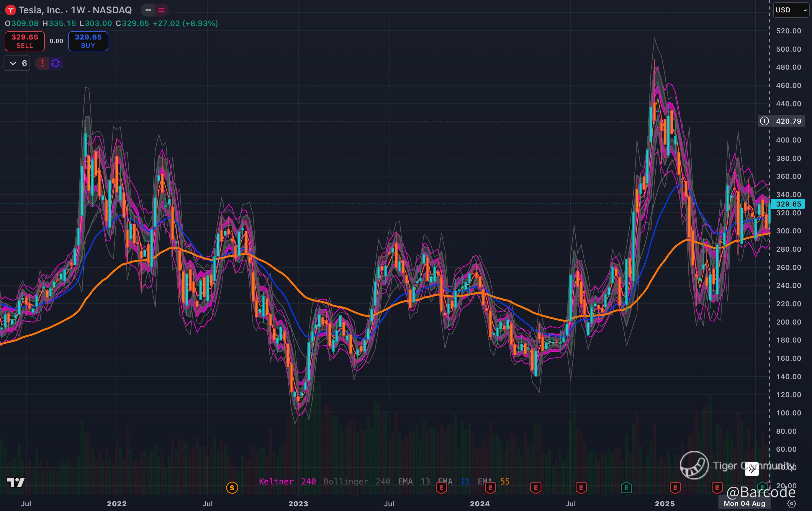Open chart settings hexagon gear icon
Image resolution: width=812 pixels, height=511 pixels.
791,504
